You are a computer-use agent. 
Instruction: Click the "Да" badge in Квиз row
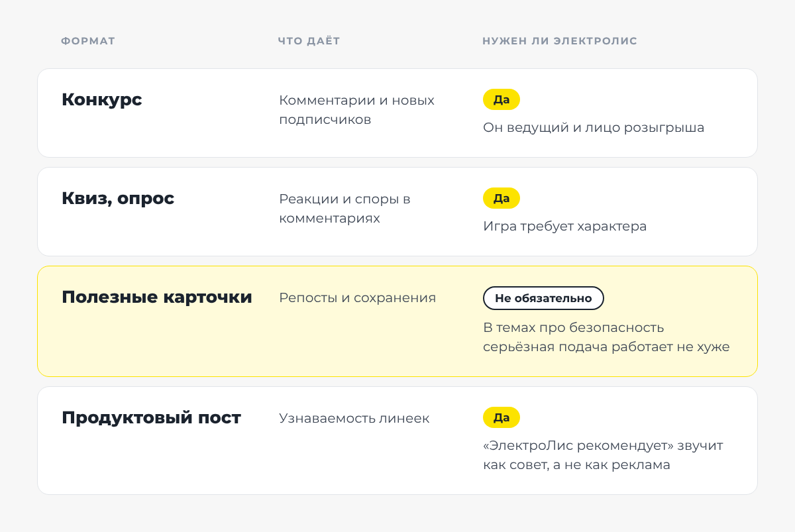click(x=502, y=198)
